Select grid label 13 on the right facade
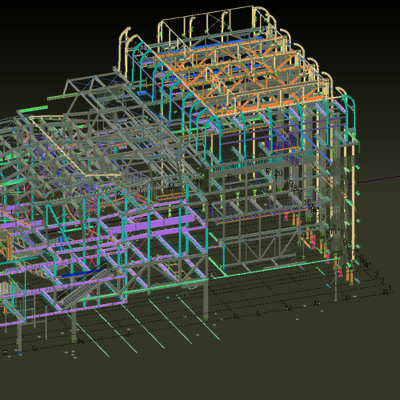The height and width of the screenshot is (400, 400). [320, 217]
